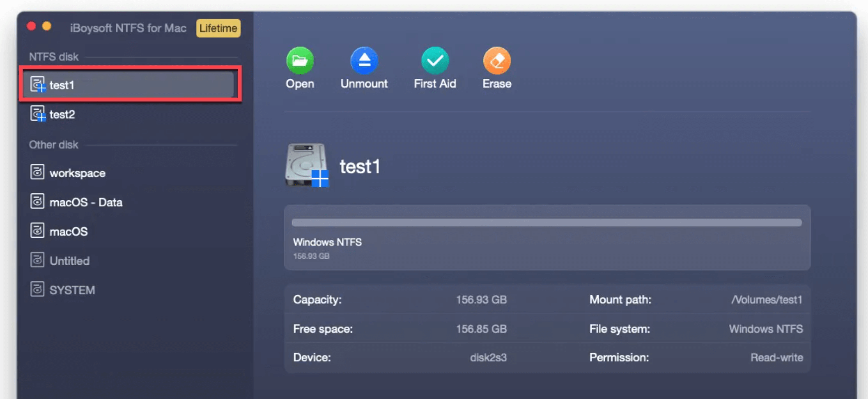Click the mount path /Volumes/test1 value
The image size is (868, 399).
click(766, 299)
